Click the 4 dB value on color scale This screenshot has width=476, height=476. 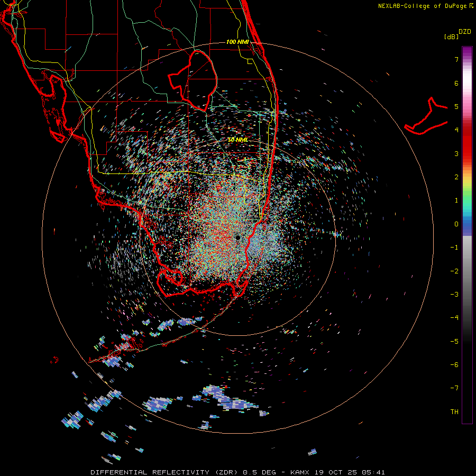[456, 130]
